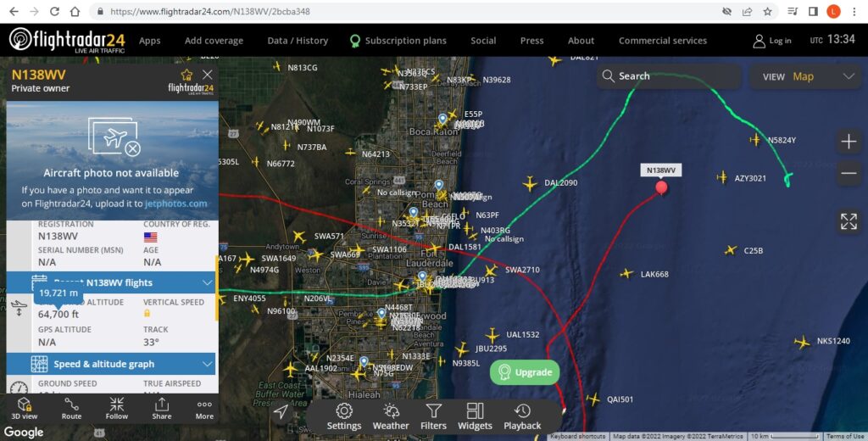This screenshot has height=441, width=868.
Task: Click the flight panel scrollbar
Action: tap(217, 288)
